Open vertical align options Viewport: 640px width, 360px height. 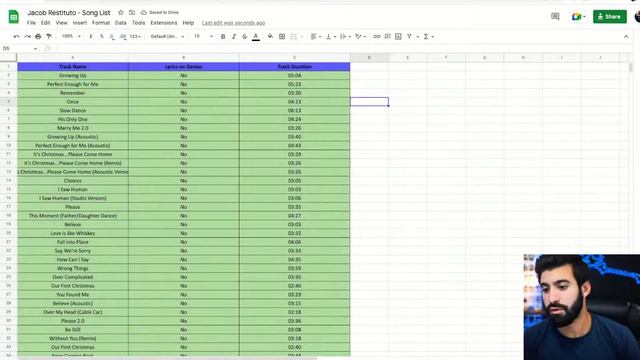click(331, 37)
